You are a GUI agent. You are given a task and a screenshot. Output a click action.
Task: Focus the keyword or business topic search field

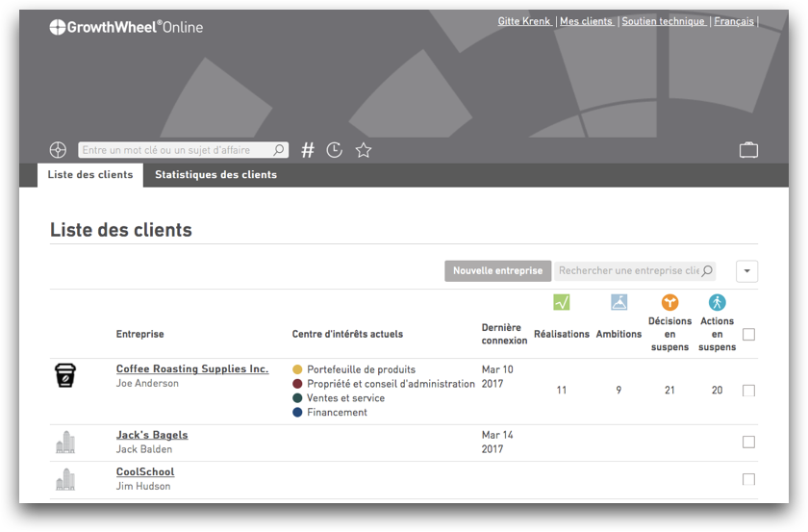point(183,150)
